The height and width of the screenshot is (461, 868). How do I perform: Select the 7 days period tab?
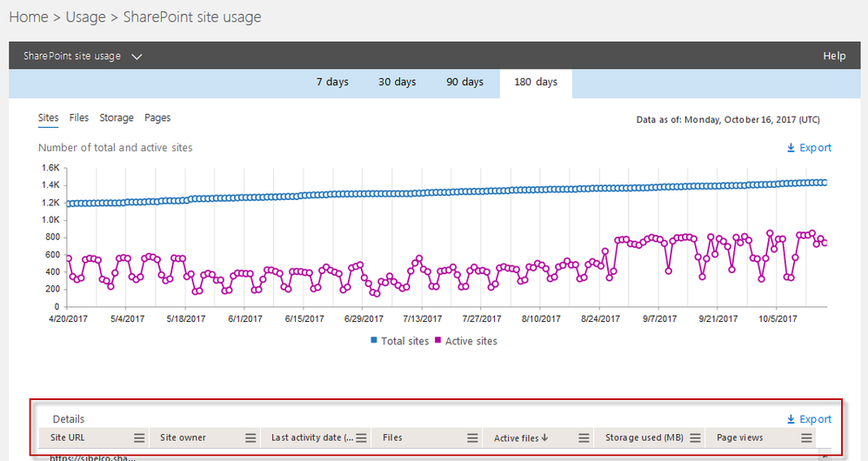tap(332, 82)
